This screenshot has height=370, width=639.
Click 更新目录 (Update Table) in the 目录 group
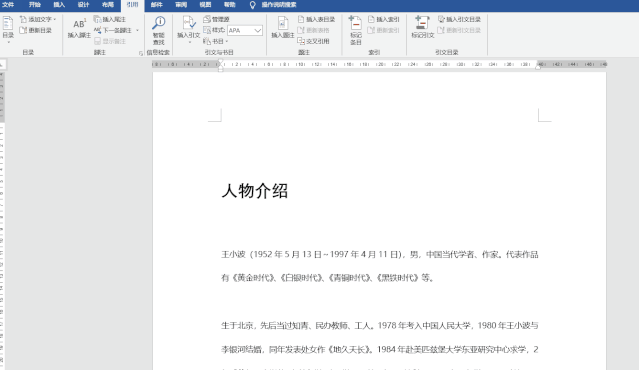36,30
